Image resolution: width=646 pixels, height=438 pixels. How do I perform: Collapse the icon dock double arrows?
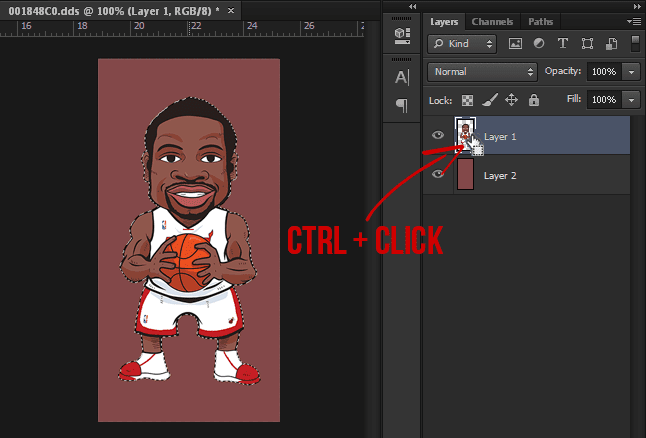pyautogui.click(x=412, y=6)
